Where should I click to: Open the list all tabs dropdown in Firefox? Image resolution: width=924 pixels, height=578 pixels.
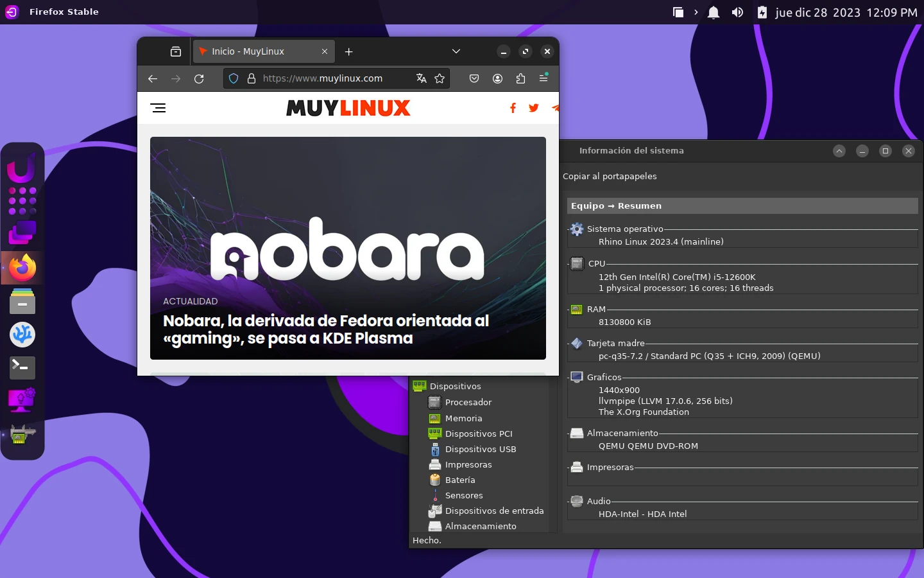(x=456, y=51)
